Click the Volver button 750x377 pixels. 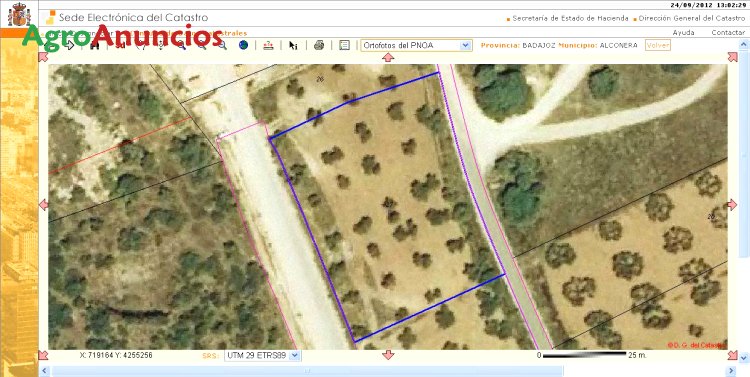coord(658,45)
